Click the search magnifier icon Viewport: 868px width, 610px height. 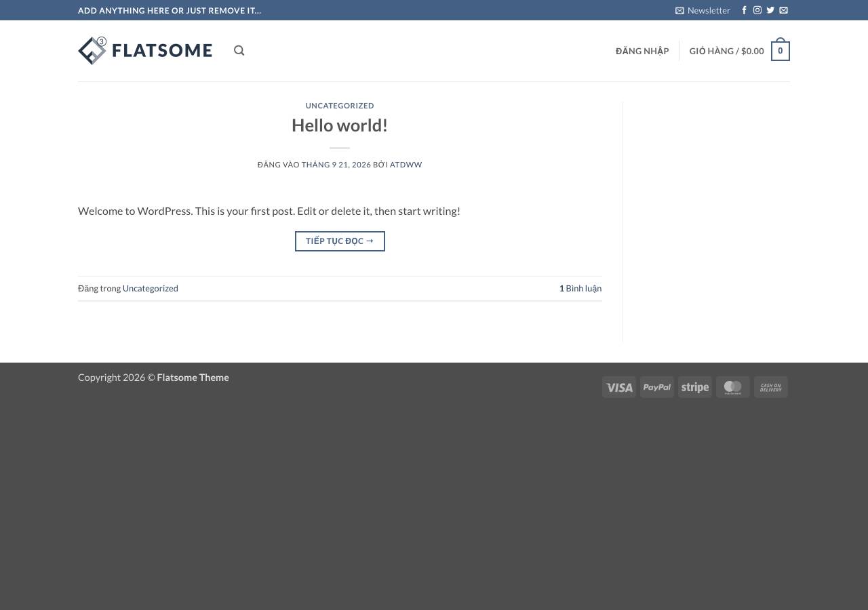click(x=239, y=51)
